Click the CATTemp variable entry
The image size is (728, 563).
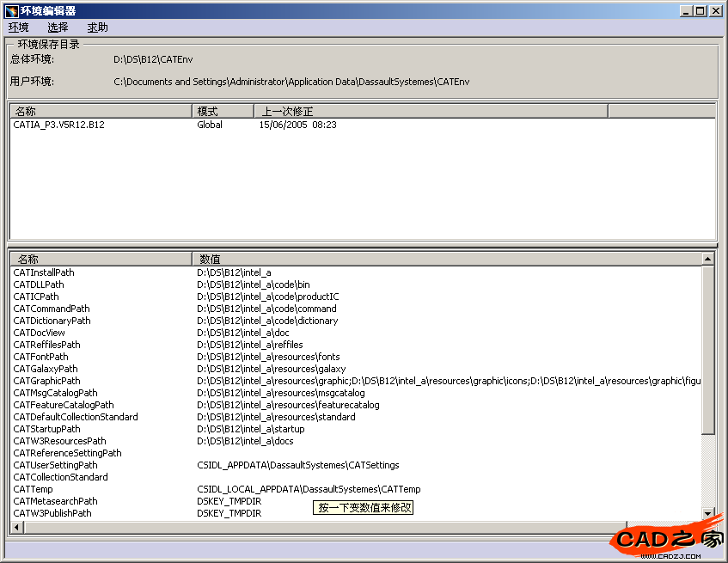pyautogui.click(x=33, y=489)
